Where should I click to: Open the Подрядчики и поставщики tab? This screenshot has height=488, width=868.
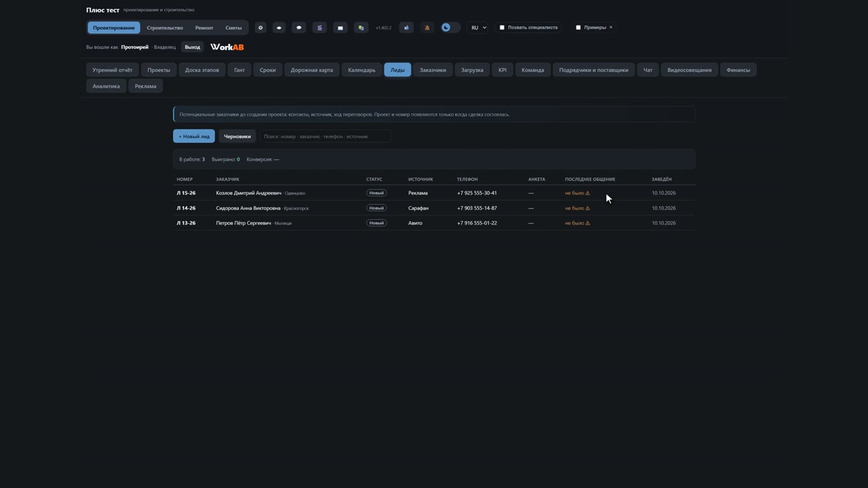tap(593, 70)
